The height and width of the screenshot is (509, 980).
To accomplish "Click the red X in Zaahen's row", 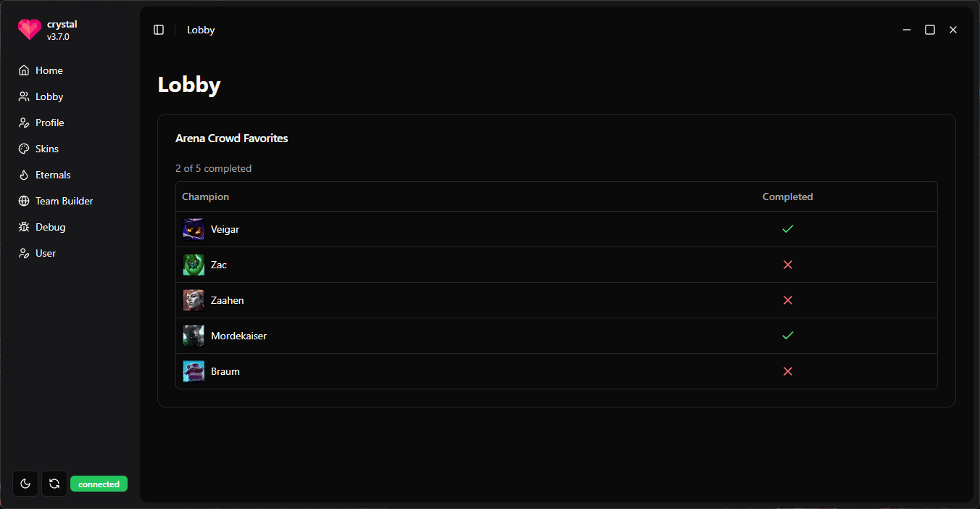I will pos(788,300).
